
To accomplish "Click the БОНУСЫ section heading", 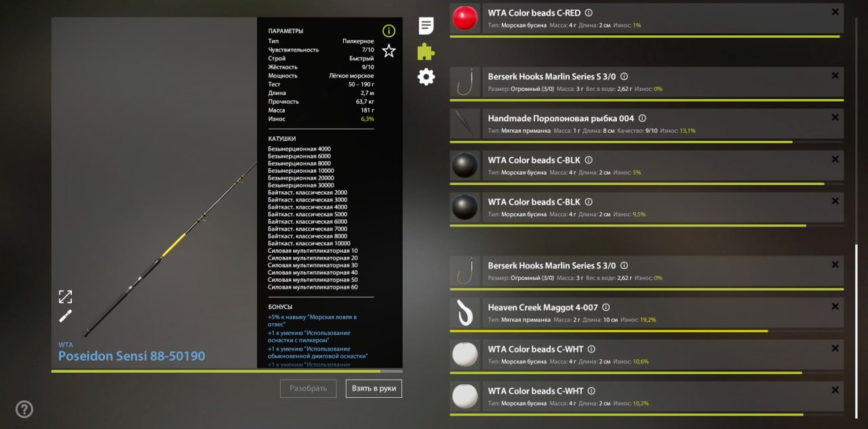I will [280, 306].
